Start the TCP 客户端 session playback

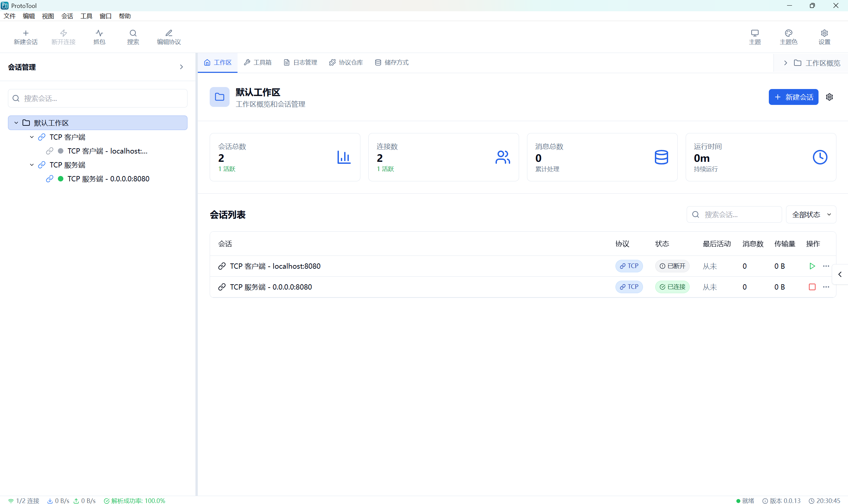click(x=812, y=266)
